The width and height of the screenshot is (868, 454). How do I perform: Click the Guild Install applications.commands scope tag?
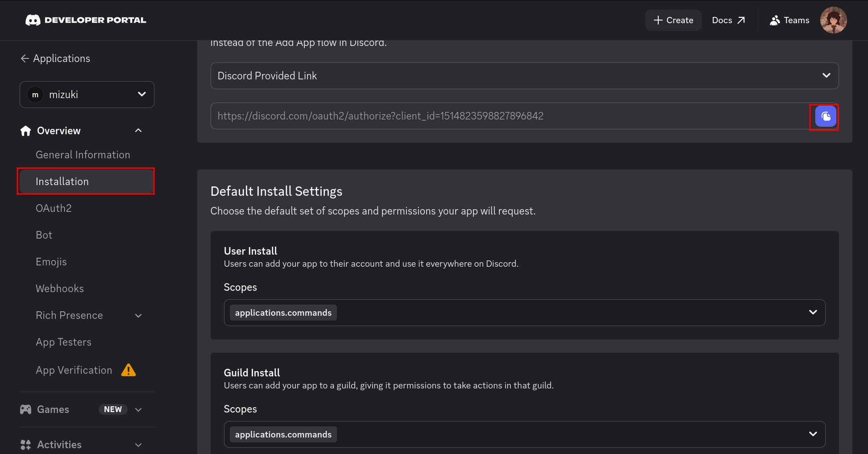click(283, 434)
